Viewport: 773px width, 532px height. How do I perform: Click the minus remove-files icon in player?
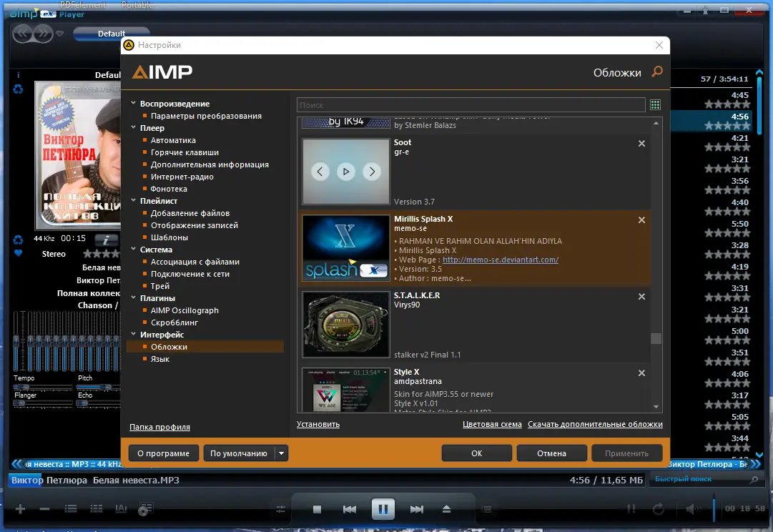44,509
